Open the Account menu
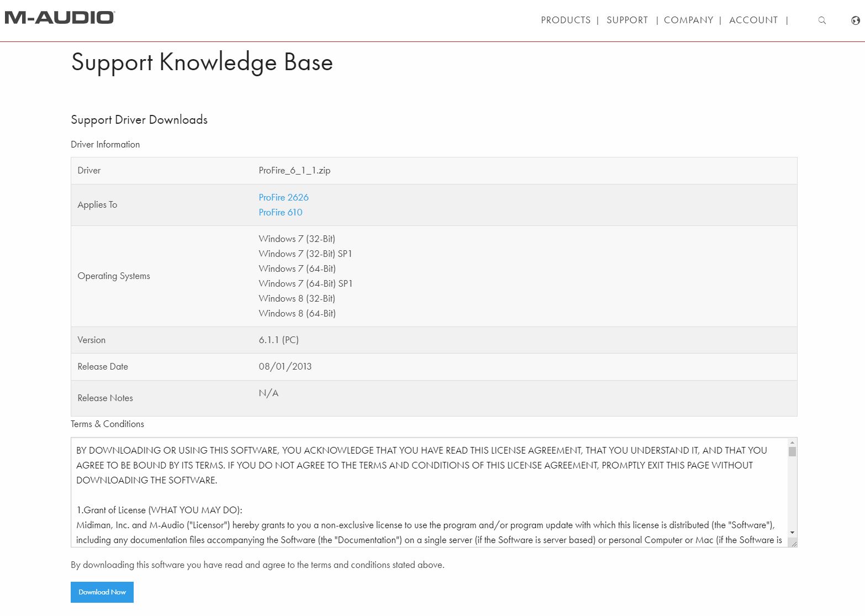This screenshot has height=616, width=865. click(x=753, y=20)
